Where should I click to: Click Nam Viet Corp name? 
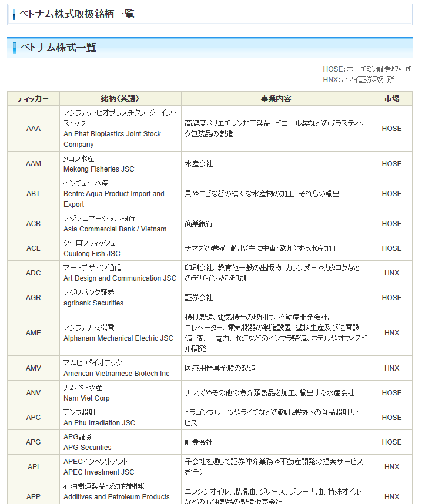(x=86, y=398)
